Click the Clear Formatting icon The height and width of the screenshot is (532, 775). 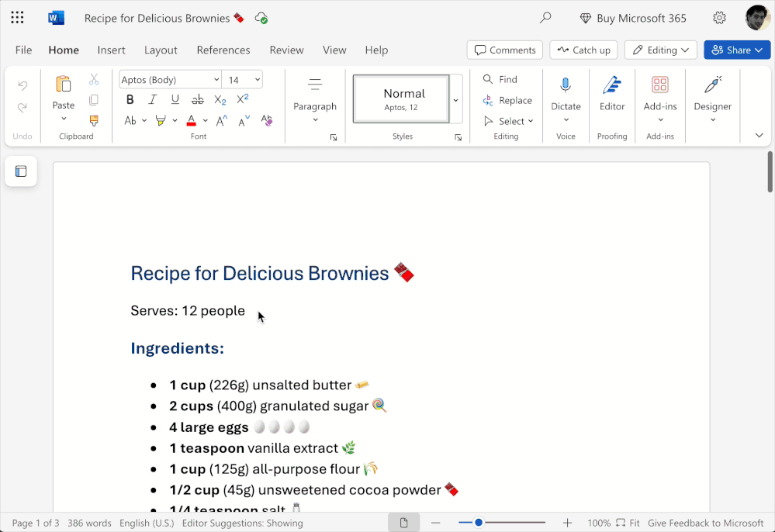point(267,120)
